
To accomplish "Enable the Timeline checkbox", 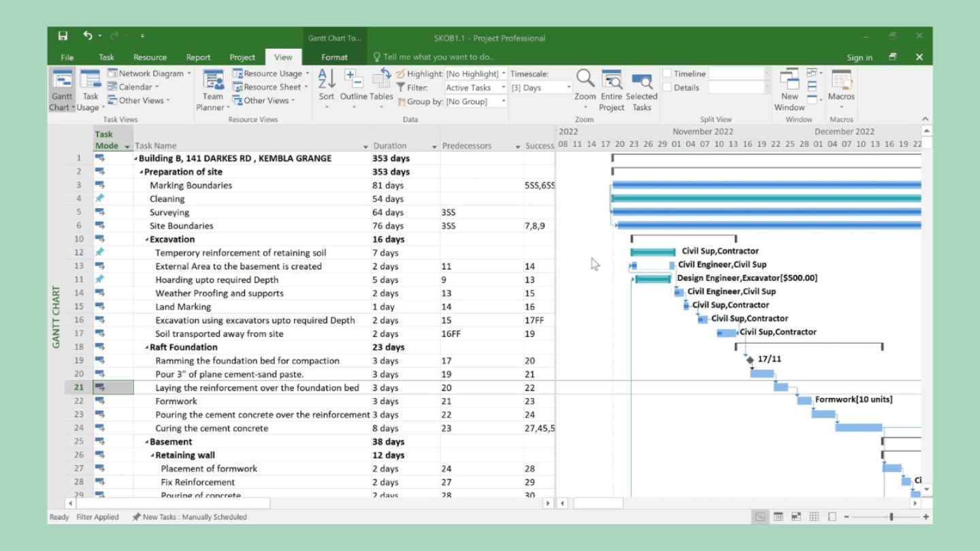I will tap(667, 73).
